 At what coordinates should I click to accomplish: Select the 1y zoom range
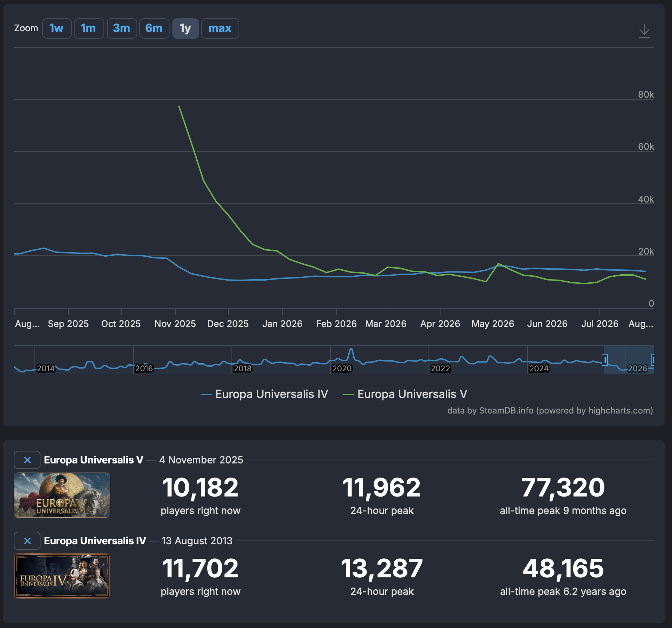tap(185, 28)
